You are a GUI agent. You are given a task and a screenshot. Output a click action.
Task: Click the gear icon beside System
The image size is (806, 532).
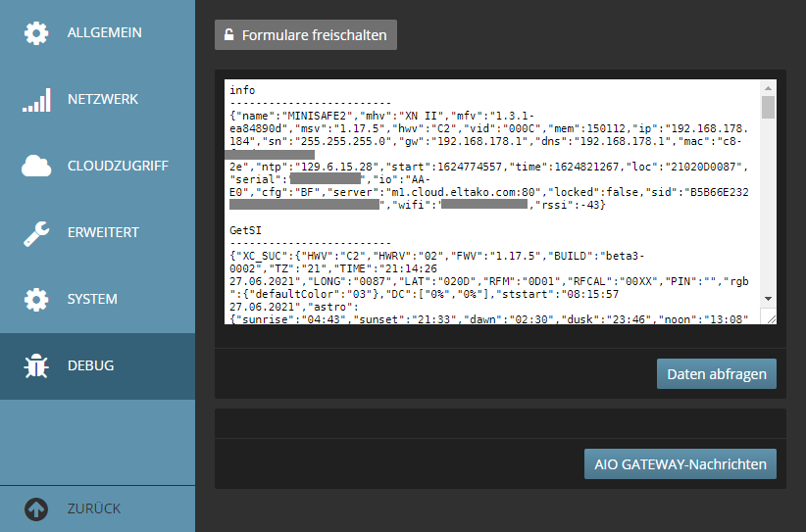tap(36, 300)
